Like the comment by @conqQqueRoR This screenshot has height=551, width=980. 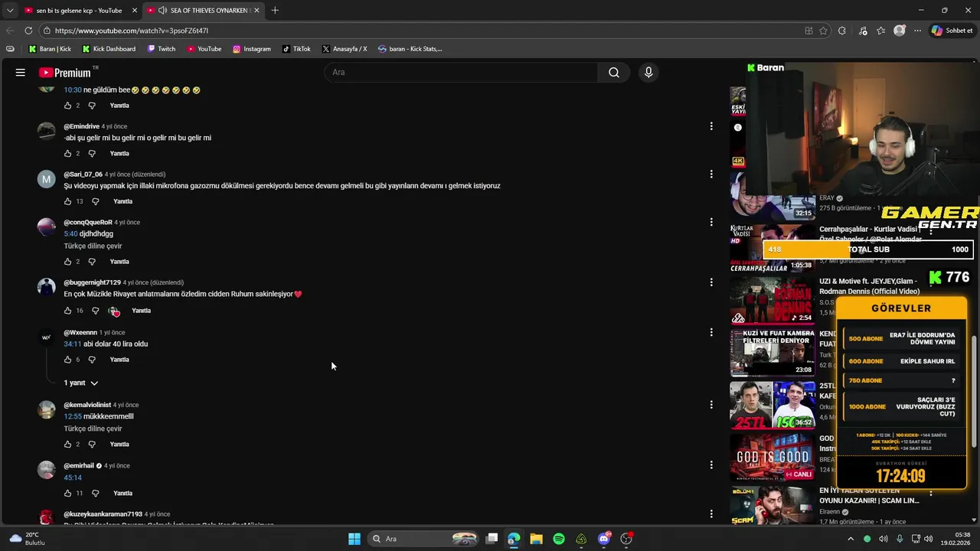(x=67, y=262)
